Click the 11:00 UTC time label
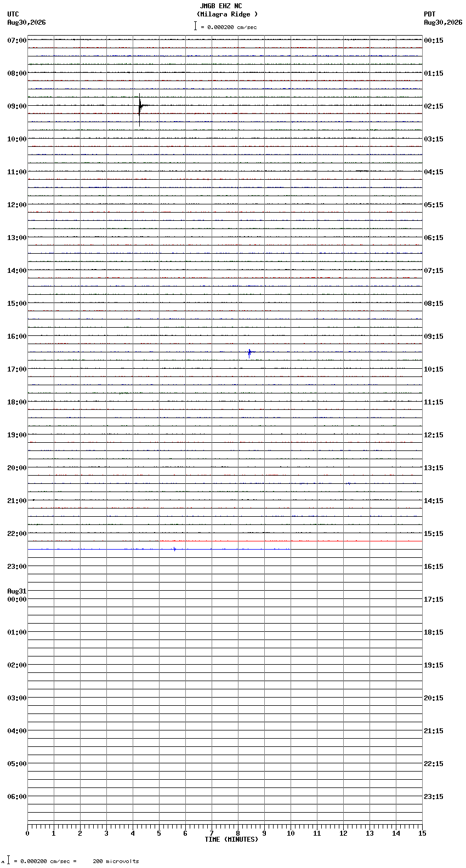This screenshot has height=868, width=466. click(17, 172)
